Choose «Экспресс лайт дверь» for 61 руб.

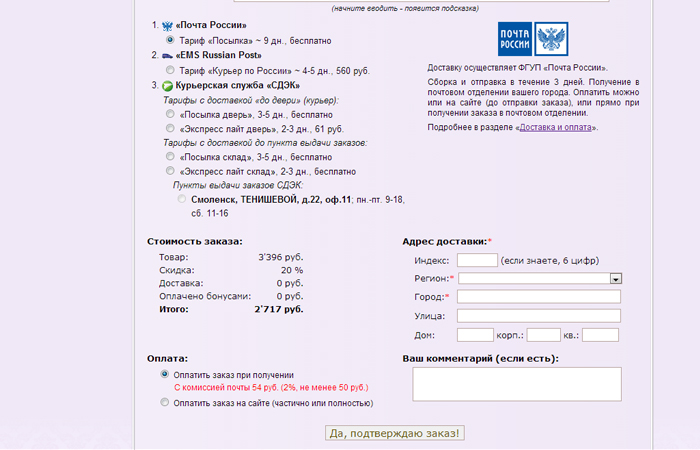[169, 129]
